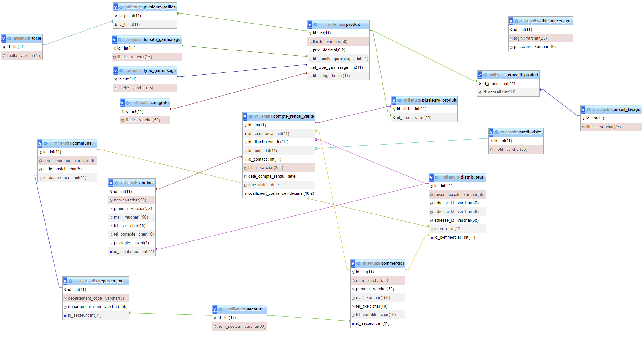Click the gear icon on compte_rendu_visite table
This screenshot has height=338, width=644.
(250, 116)
